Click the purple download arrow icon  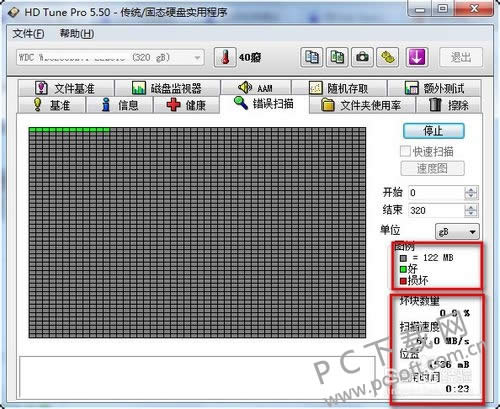tap(417, 57)
